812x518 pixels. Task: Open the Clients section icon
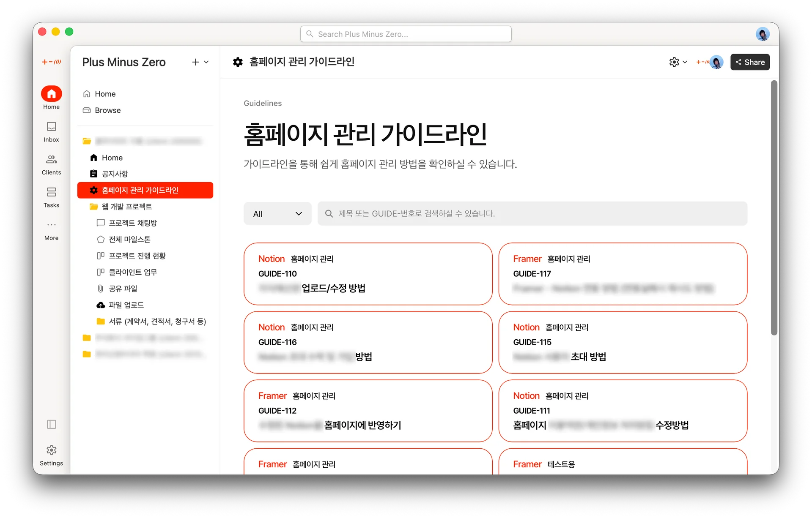point(51,160)
